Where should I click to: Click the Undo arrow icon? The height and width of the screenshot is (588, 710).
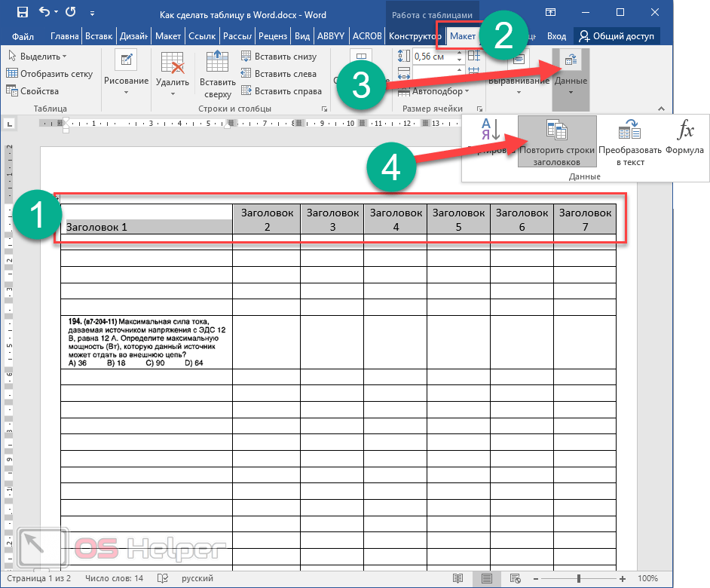[44, 14]
